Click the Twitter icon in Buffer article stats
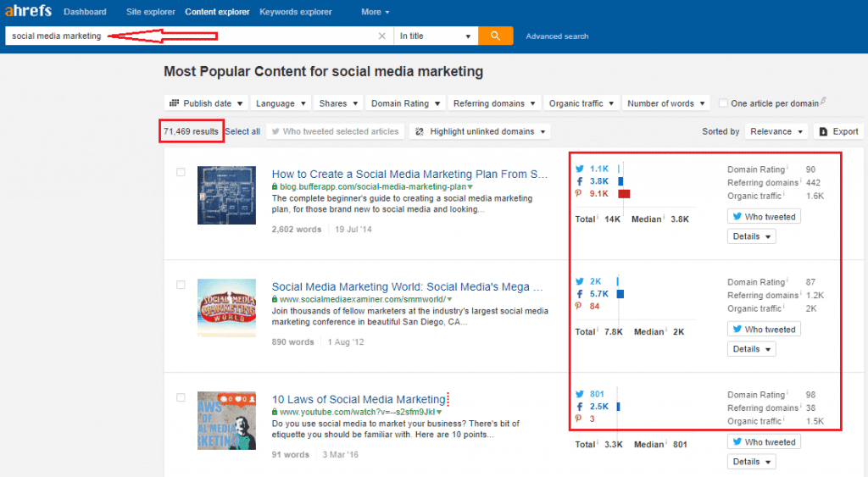This screenshot has height=477, width=868. click(x=580, y=169)
